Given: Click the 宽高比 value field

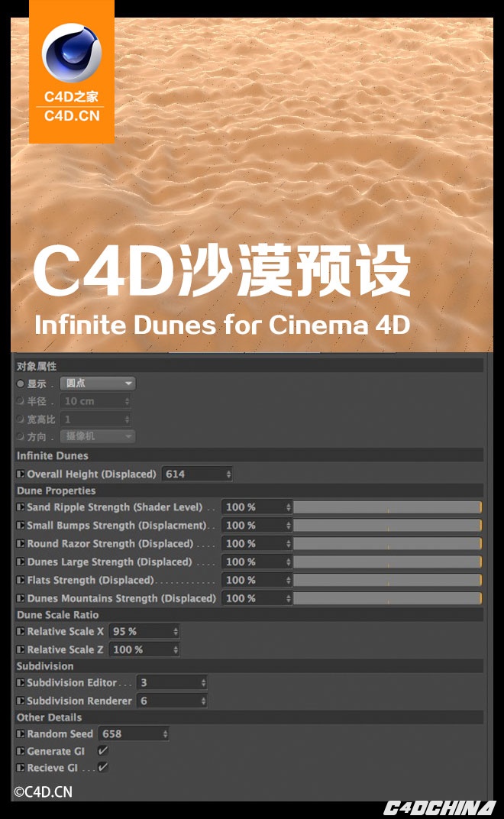Looking at the screenshot, I should (95, 419).
